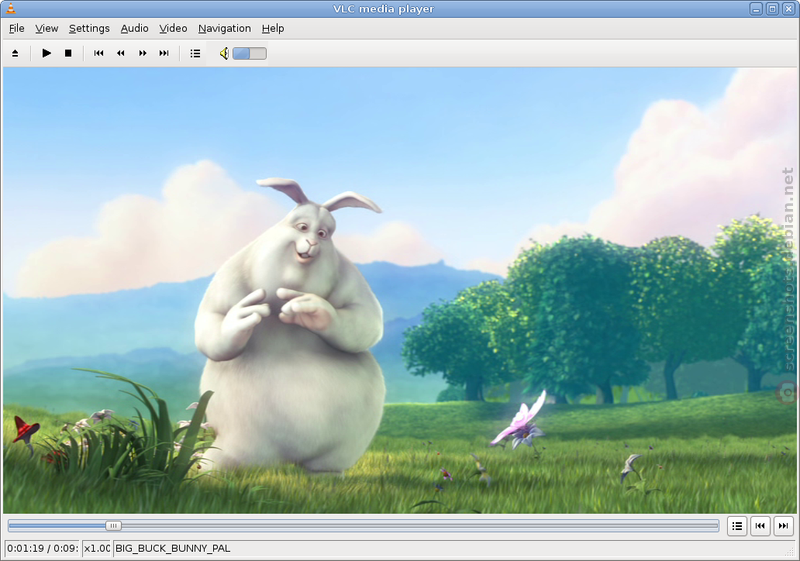Click the rewind (slower) toolbar button
Screen dimensions: 800x561
tap(121, 53)
